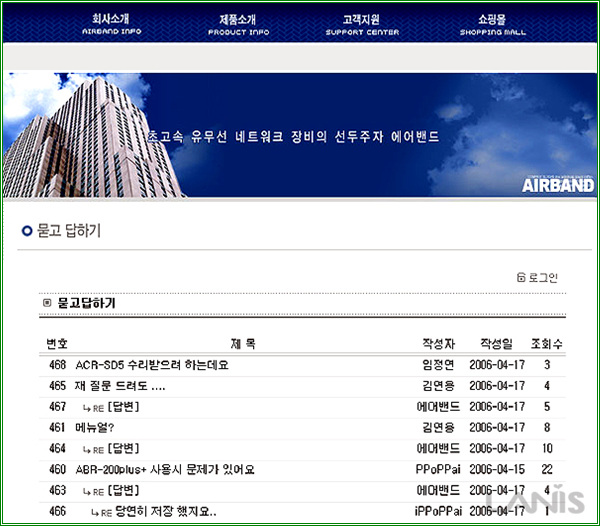Open the 제품소개 Product Info menu

click(238, 24)
